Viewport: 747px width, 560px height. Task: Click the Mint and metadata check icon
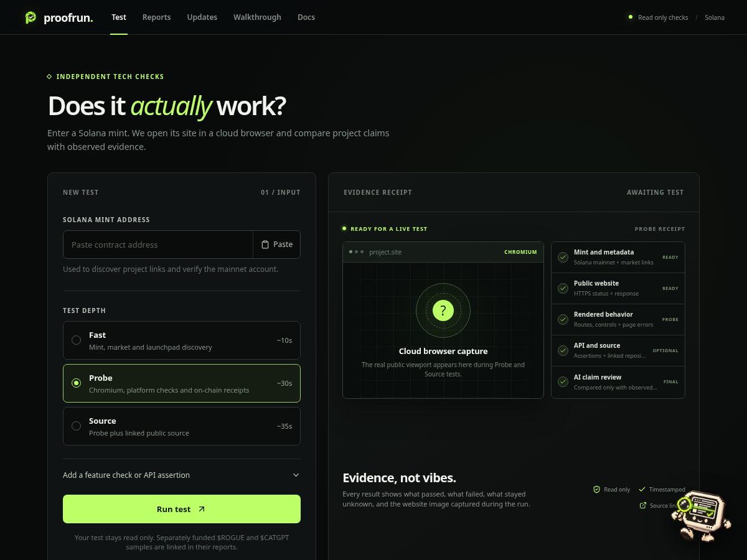pyautogui.click(x=563, y=257)
